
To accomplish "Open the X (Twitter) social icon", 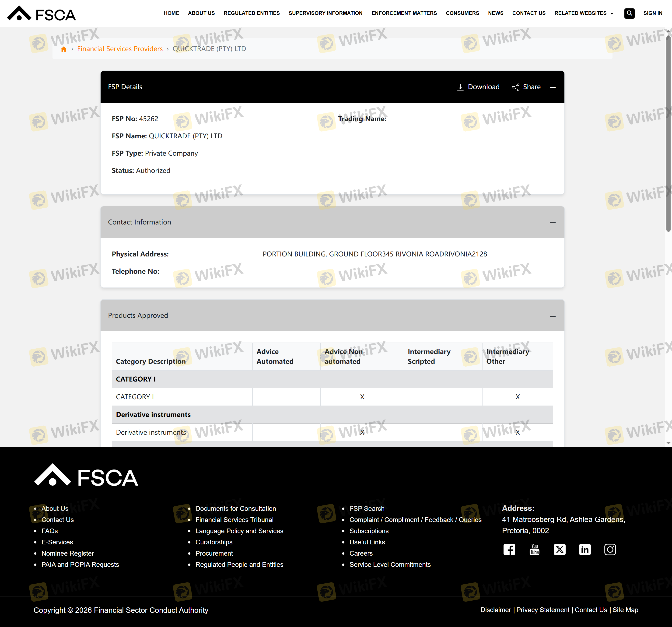I will (560, 549).
